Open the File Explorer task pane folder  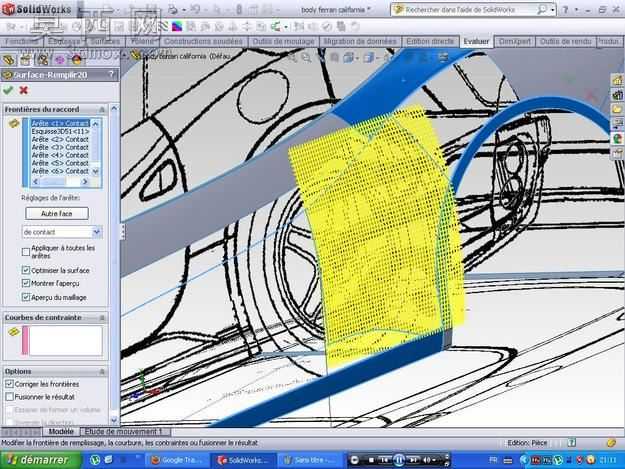tap(618, 109)
